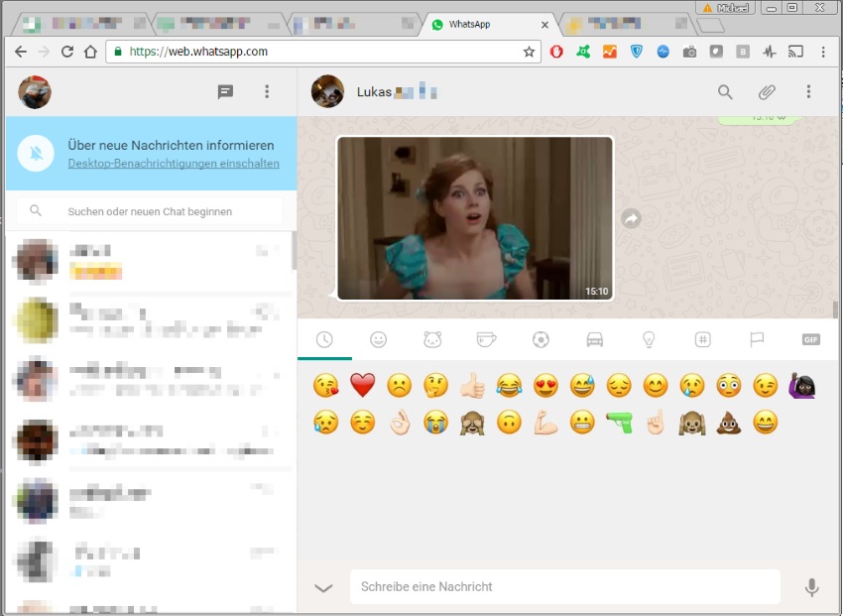This screenshot has height=616, width=843.
Task: Reload the WhatsApp Web page
Action: (67, 52)
